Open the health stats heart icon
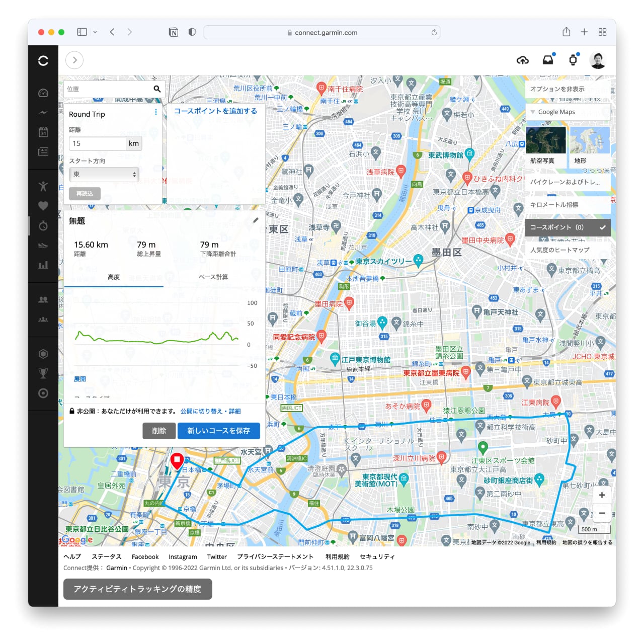The height and width of the screenshot is (644, 644). click(x=43, y=206)
